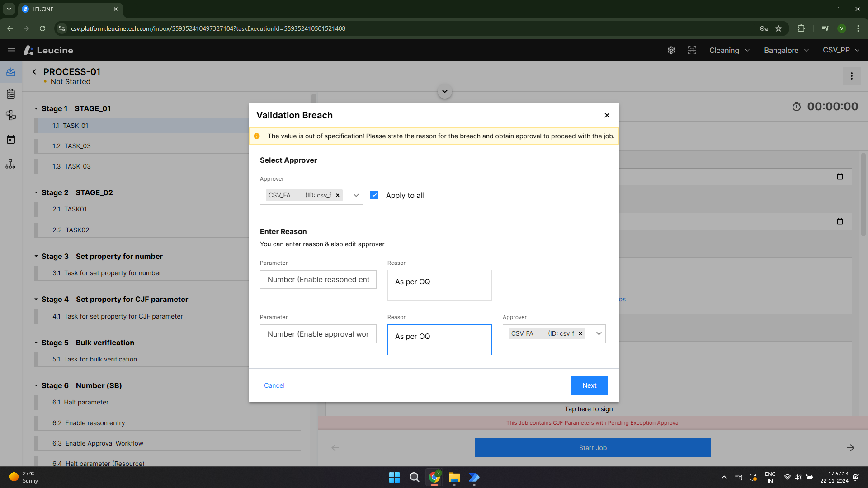Open the calendar/scheduler from the sidebar

click(x=11, y=139)
